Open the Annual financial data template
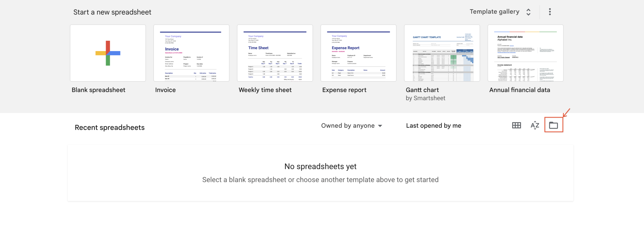Viewport: 644px width, 236px height. [x=525, y=53]
